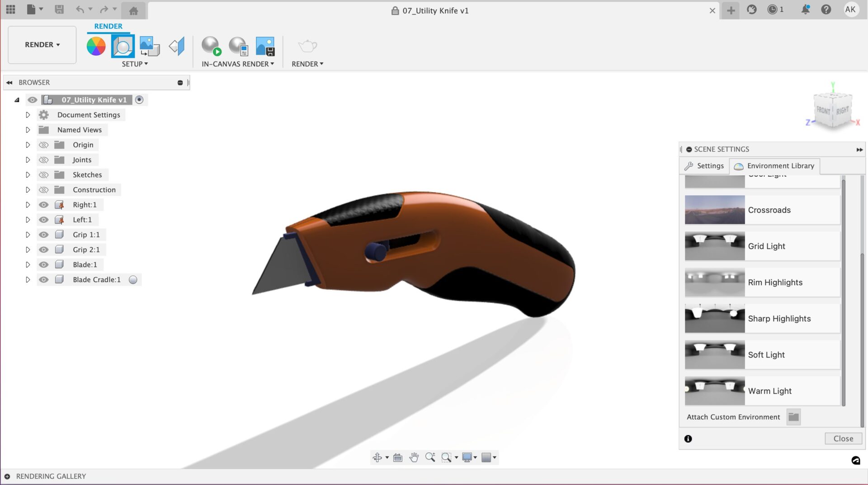
Task: Start an In-Canvas Render
Action: point(211,46)
